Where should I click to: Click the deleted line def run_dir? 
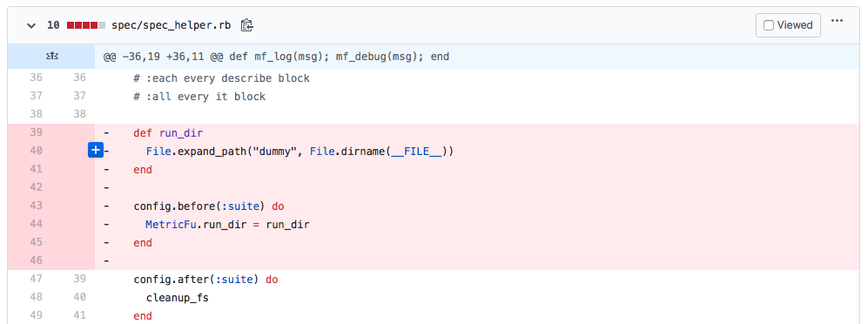[168, 133]
